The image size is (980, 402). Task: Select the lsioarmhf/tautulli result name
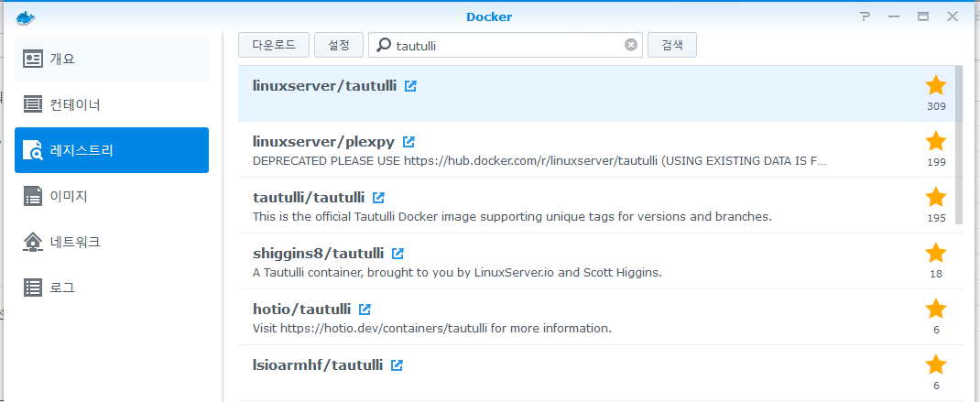318,365
